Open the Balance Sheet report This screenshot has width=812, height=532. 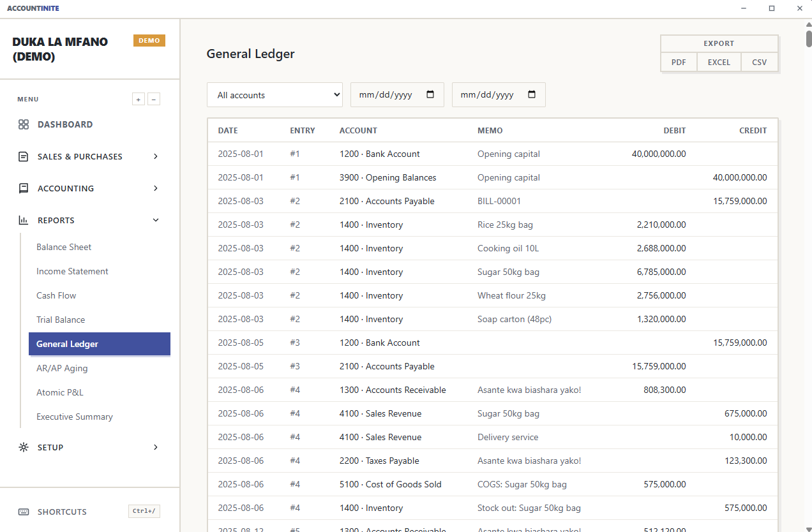click(64, 247)
